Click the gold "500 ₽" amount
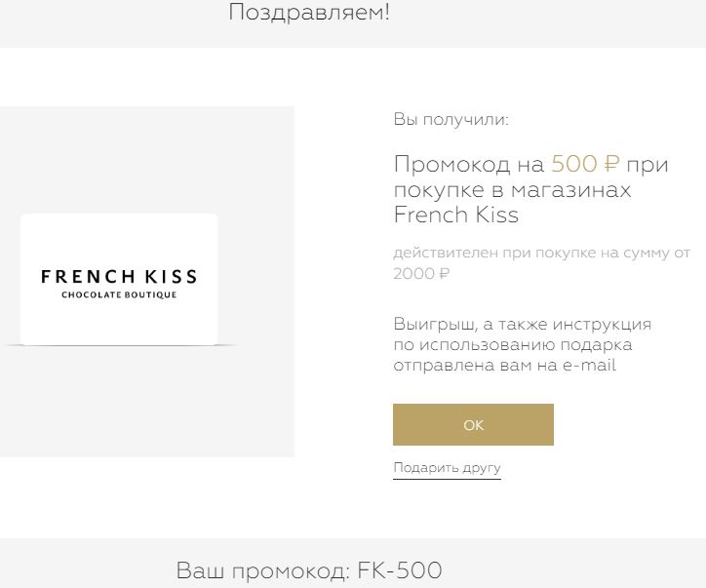 tap(575, 164)
